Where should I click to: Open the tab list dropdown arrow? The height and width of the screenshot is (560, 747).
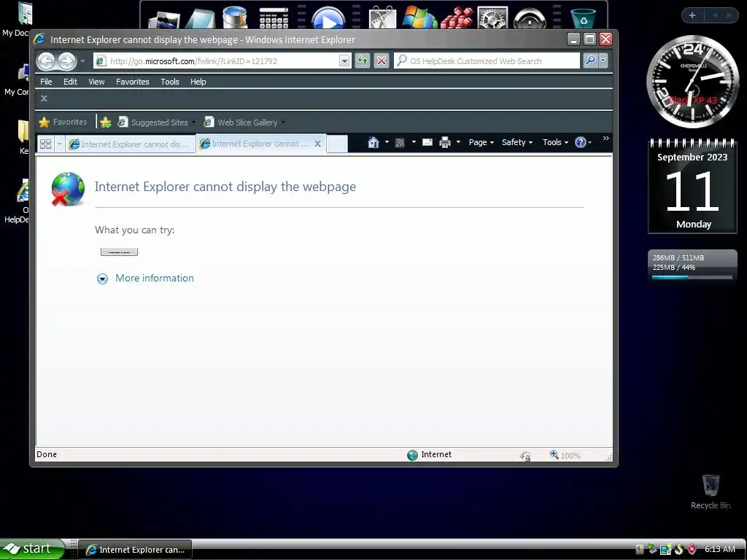coord(59,144)
